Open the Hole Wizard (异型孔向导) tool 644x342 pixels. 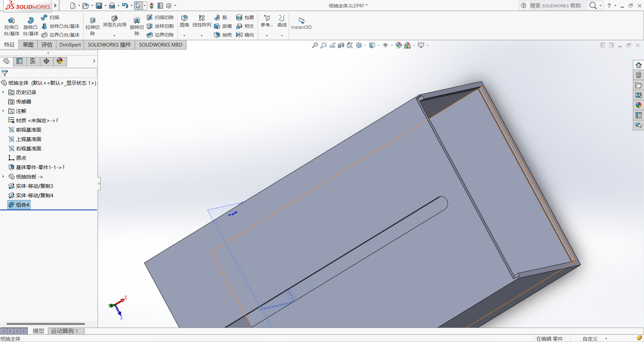tap(115, 18)
